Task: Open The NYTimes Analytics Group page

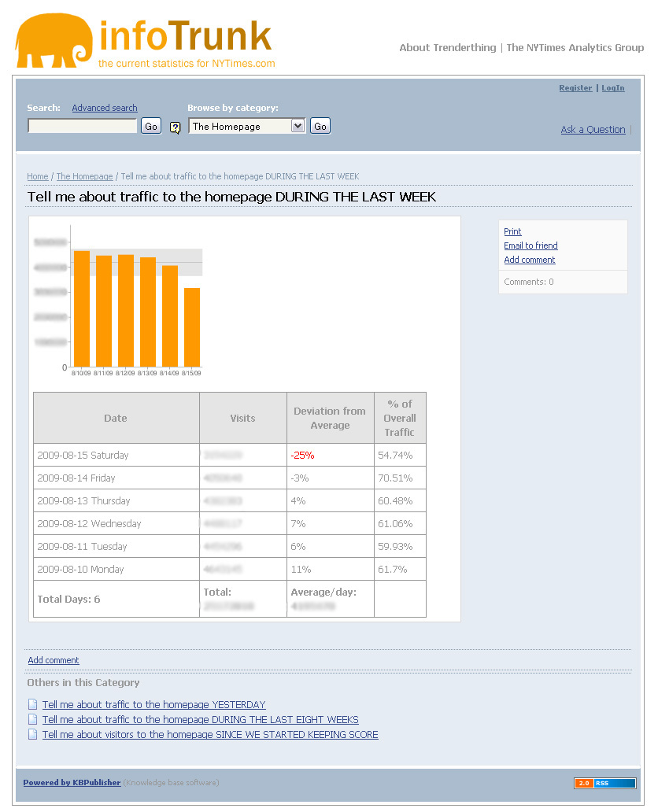Action: point(574,47)
